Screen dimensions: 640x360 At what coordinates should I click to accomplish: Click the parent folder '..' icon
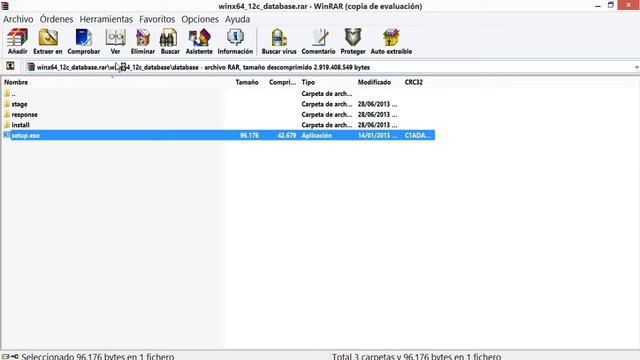[x=7, y=93]
